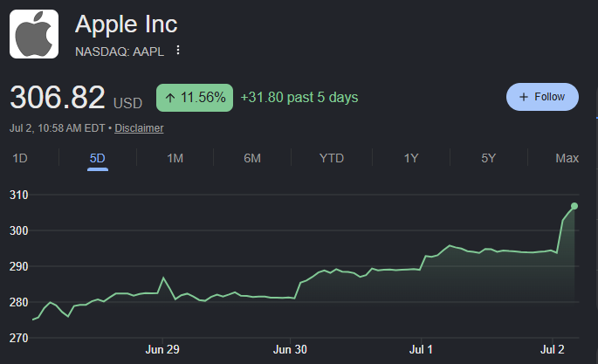Switch to the 1M chart range
The width and height of the screenshot is (598, 364).
coord(175,158)
